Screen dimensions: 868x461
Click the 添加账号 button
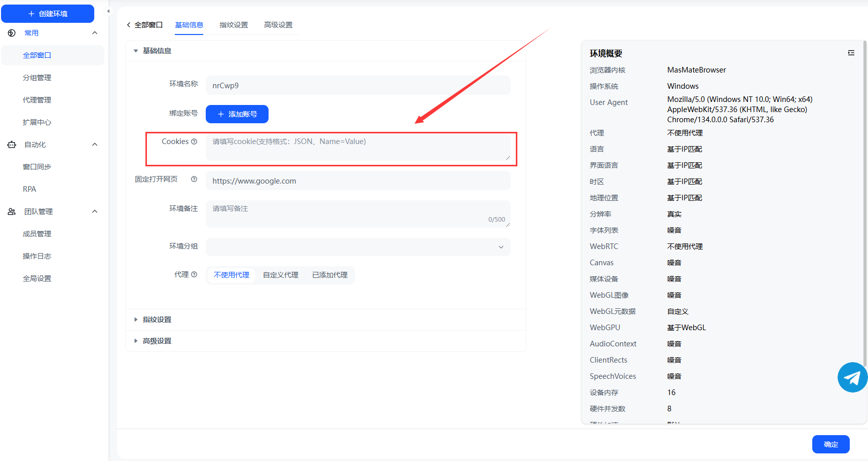point(237,114)
